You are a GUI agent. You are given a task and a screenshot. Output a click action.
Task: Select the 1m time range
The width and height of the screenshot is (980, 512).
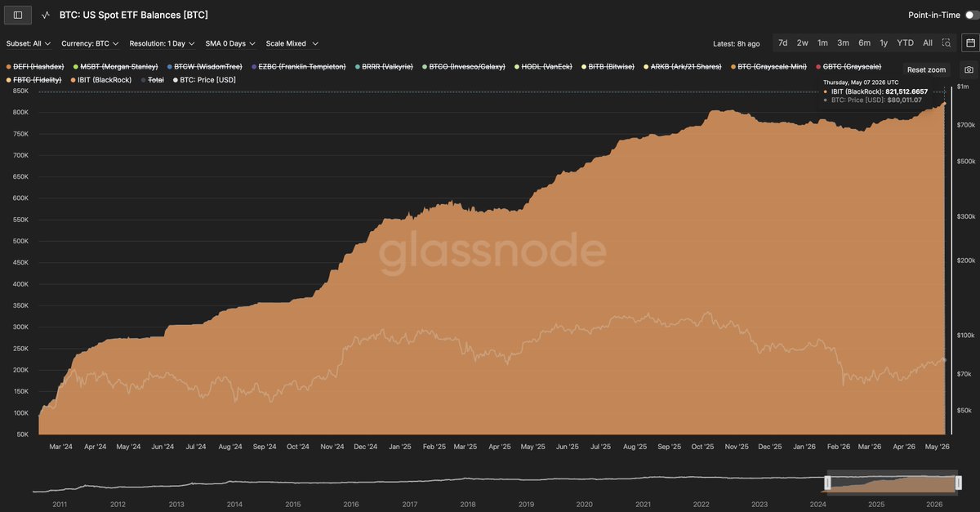click(822, 42)
